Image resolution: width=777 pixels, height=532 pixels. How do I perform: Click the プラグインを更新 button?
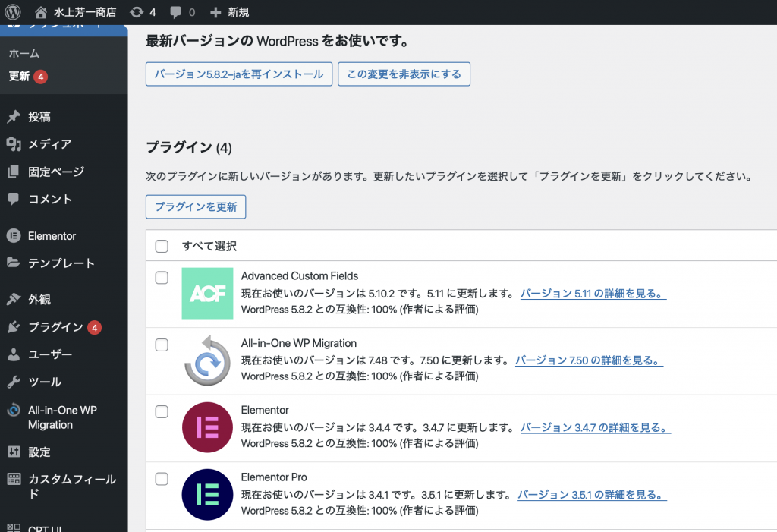(196, 206)
